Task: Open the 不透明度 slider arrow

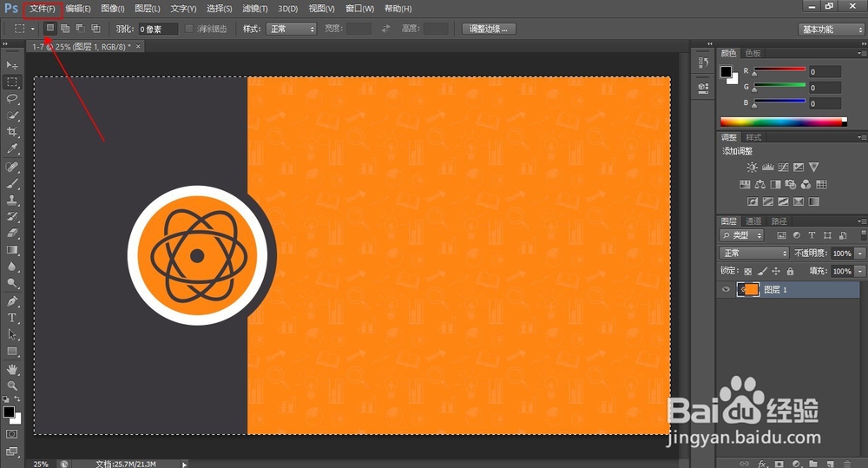Action: click(859, 254)
